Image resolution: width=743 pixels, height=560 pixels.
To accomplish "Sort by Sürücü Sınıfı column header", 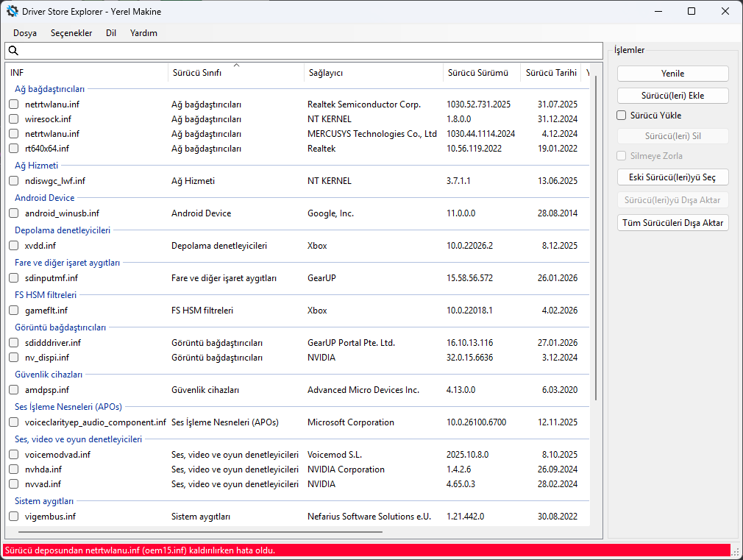I will click(235, 73).
